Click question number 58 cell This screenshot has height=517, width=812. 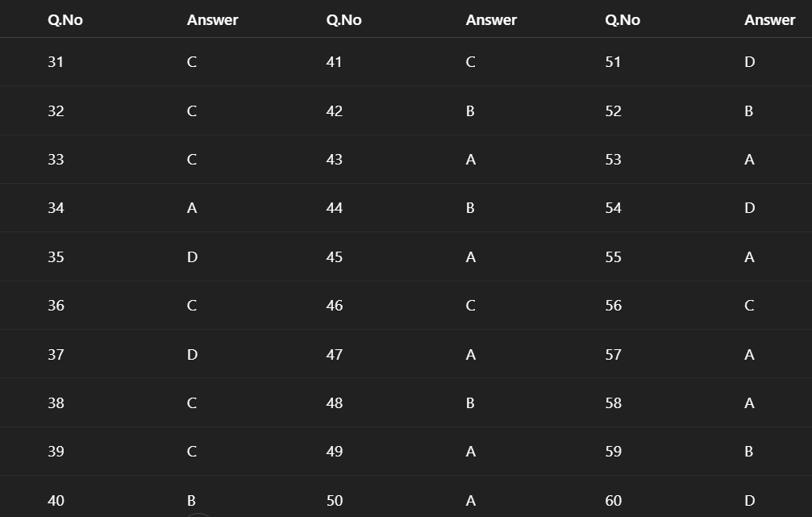(614, 403)
